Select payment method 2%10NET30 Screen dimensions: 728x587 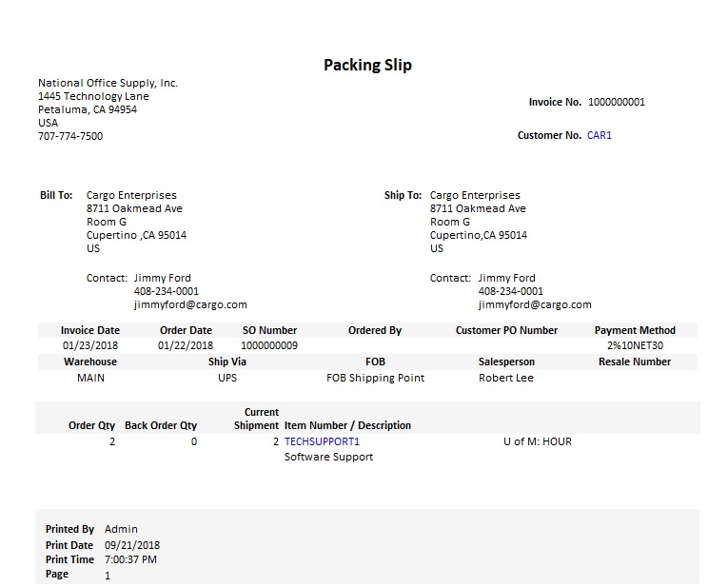pyautogui.click(x=635, y=345)
